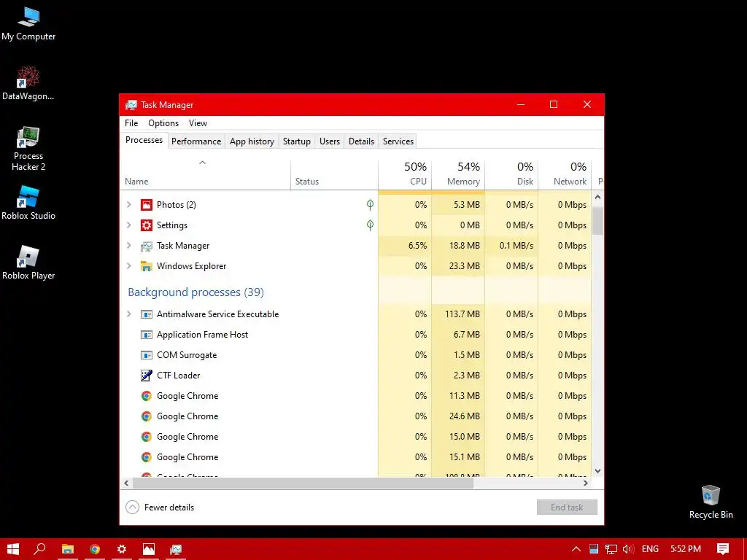Click the 5:52 PM taskbar clock
The image size is (747, 560).
(x=686, y=549)
